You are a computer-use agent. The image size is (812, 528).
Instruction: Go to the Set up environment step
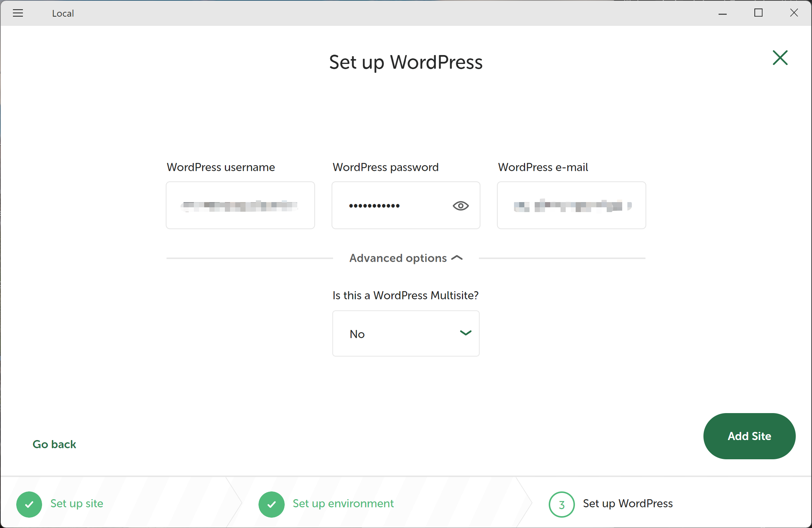(x=343, y=504)
